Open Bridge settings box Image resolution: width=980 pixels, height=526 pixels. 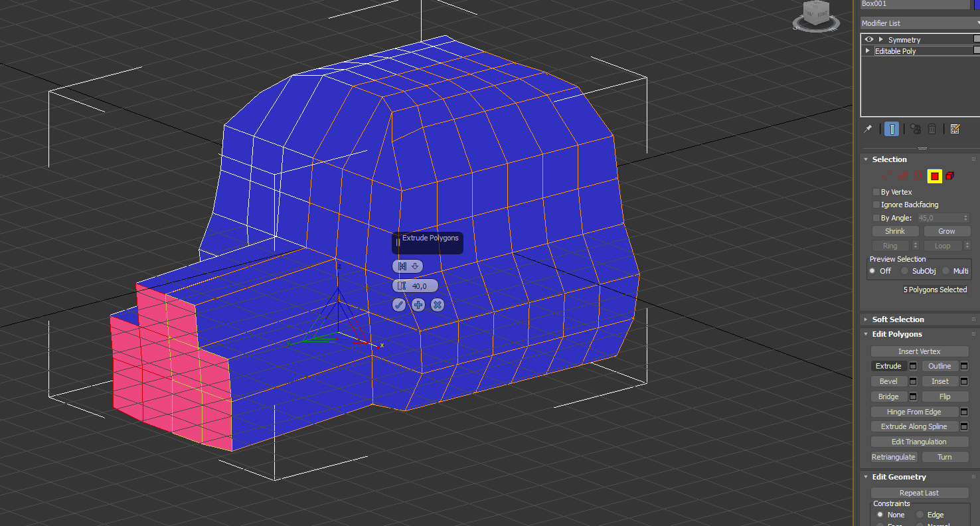pos(913,396)
